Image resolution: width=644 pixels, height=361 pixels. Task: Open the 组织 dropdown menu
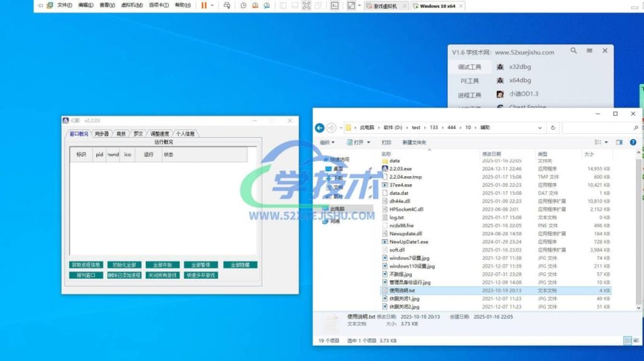(326, 142)
